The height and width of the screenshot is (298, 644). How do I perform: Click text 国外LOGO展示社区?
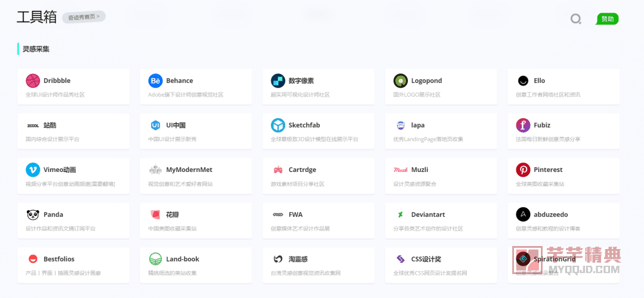click(416, 95)
